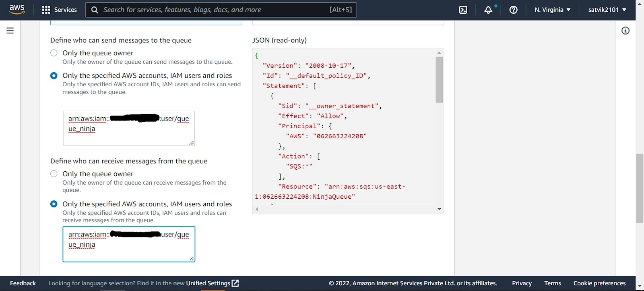The width and height of the screenshot is (644, 291).
Task: Click the Services menu label
Action: coord(65,10)
